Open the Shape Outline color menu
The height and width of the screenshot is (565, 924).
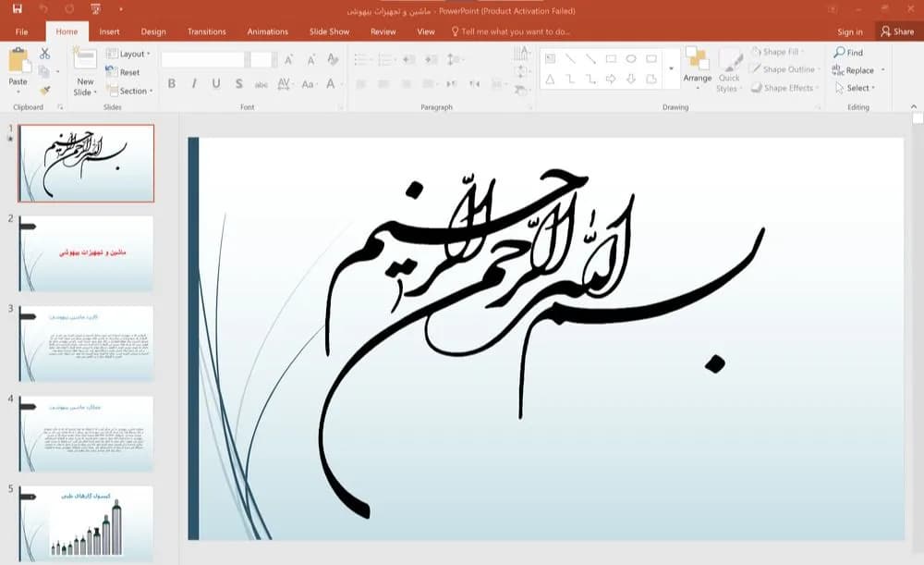point(784,69)
